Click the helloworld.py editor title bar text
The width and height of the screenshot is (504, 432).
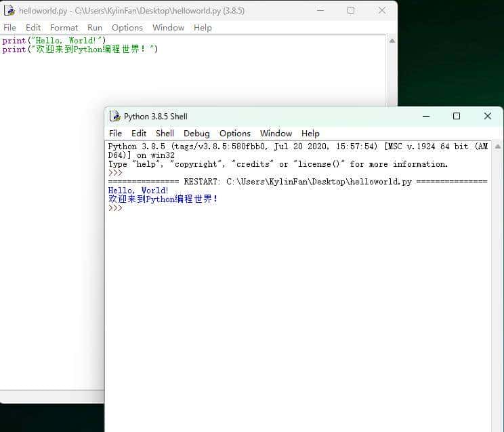[x=131, y=11]
